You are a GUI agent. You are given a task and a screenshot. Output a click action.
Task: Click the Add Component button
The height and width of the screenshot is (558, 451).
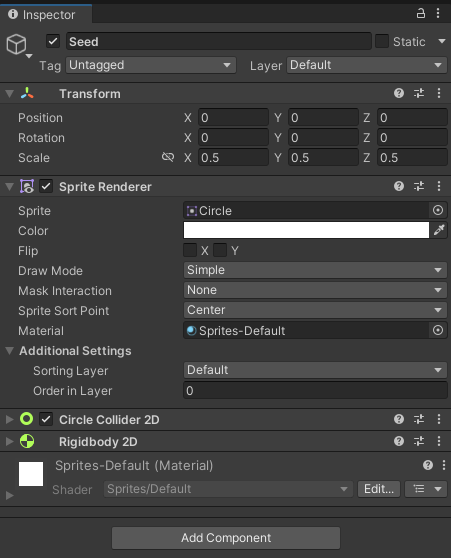pos(226,538)
